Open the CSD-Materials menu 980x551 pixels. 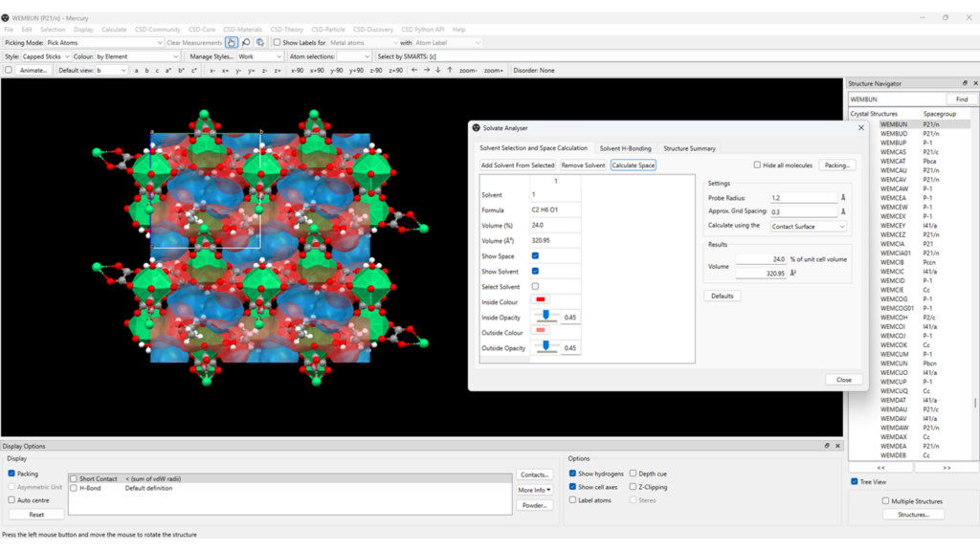tap(243, 30)
